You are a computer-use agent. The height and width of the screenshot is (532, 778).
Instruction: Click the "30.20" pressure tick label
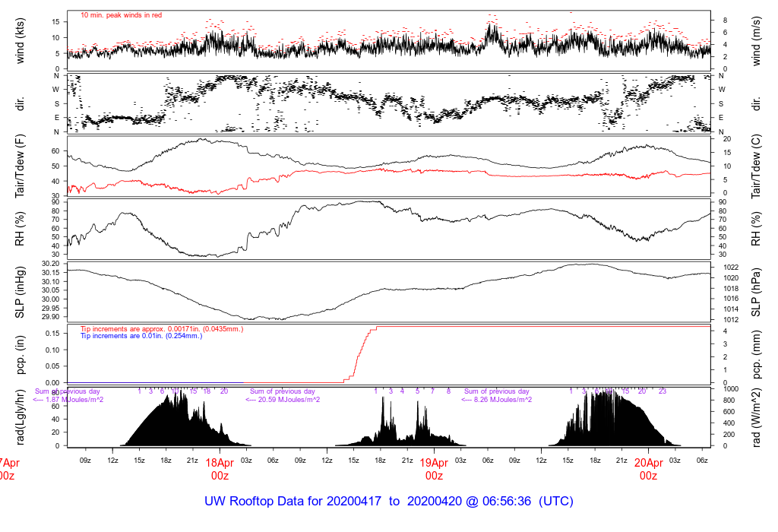coord(51,264)
